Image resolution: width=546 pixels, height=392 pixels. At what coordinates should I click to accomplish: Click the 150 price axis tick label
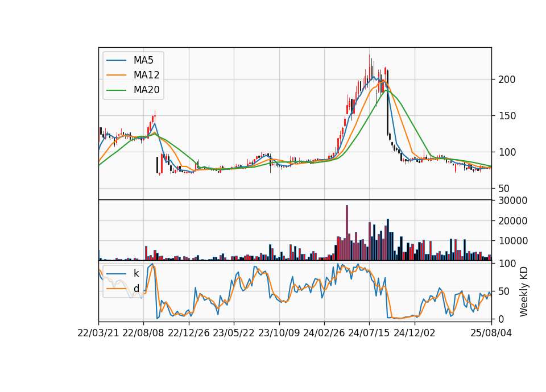507,116
